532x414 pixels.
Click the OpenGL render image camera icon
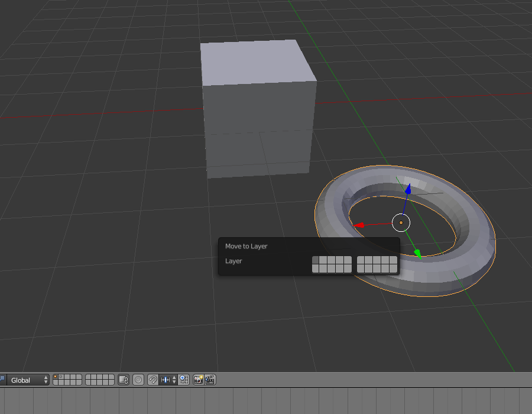[x=199, y=380]
